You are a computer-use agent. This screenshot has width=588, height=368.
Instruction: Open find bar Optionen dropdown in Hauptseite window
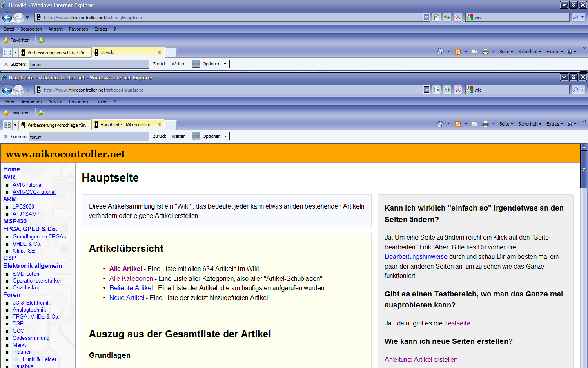tap(214, 136)
